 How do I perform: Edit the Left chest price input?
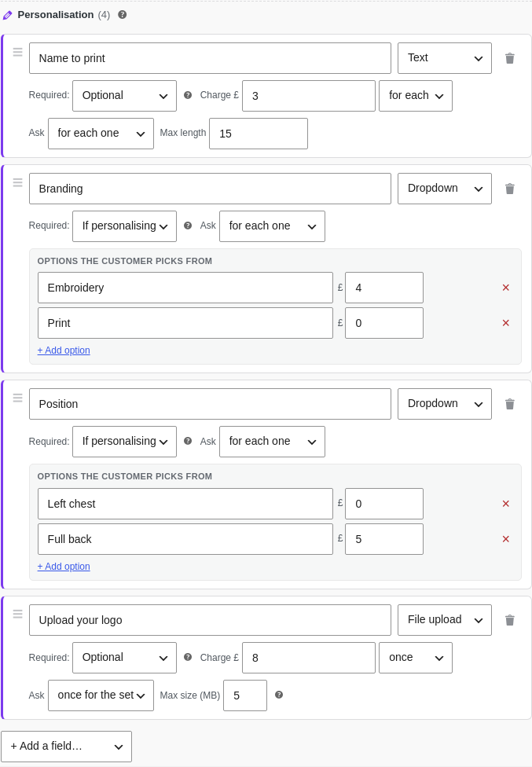[383, 504]
